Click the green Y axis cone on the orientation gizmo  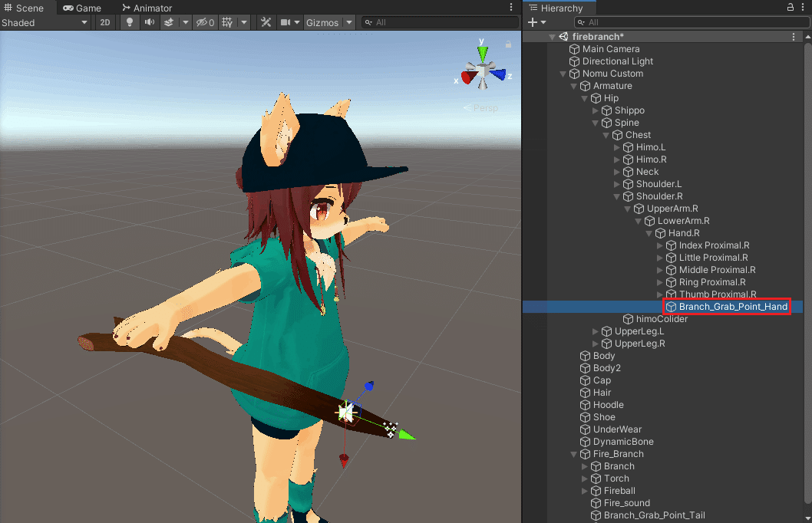pos(483,52)
